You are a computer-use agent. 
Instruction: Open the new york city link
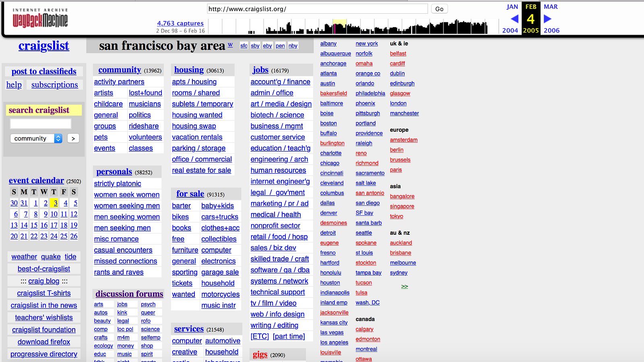[x=367, y=43]
